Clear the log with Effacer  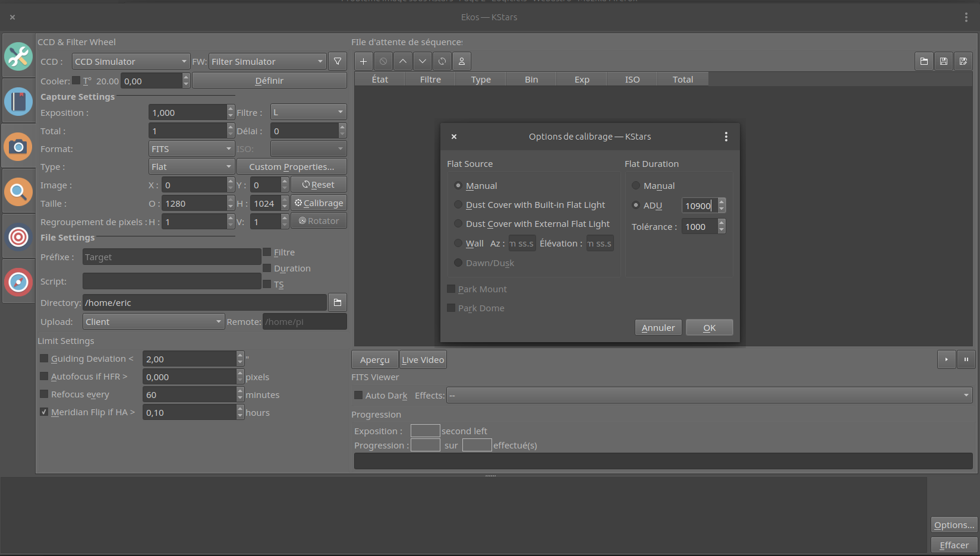tap(954, 545)
